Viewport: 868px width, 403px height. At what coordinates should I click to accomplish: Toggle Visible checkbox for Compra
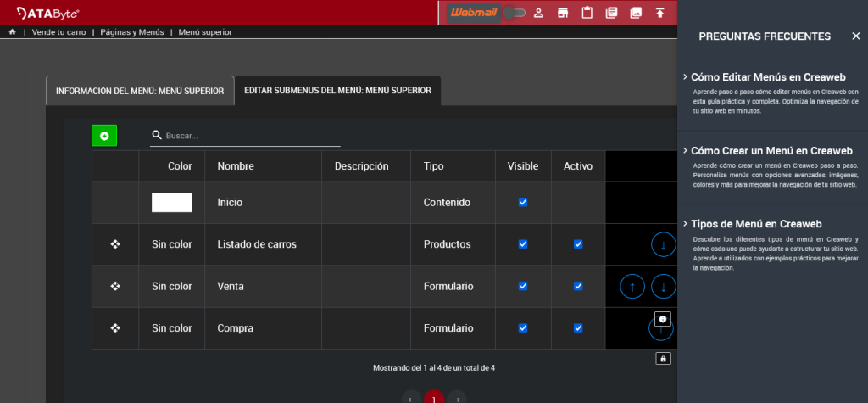point(523,328)
